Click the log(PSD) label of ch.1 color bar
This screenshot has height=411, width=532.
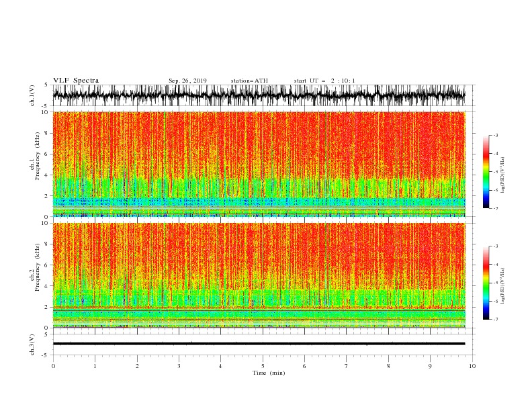point(502,175)
